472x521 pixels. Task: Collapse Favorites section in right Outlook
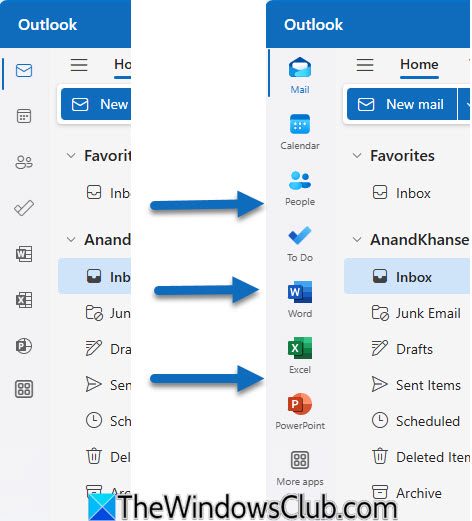[x=357, y=155]
